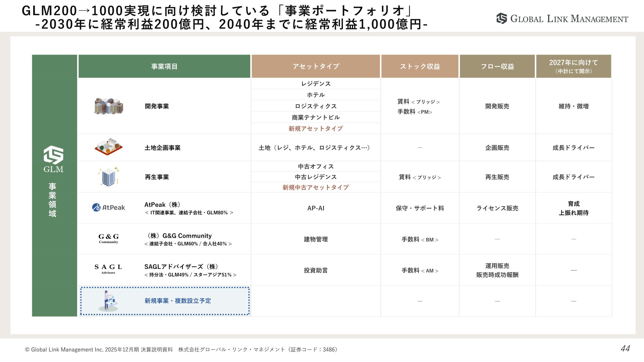
Task: Click the フロー収益 column header
Action: 497,66
